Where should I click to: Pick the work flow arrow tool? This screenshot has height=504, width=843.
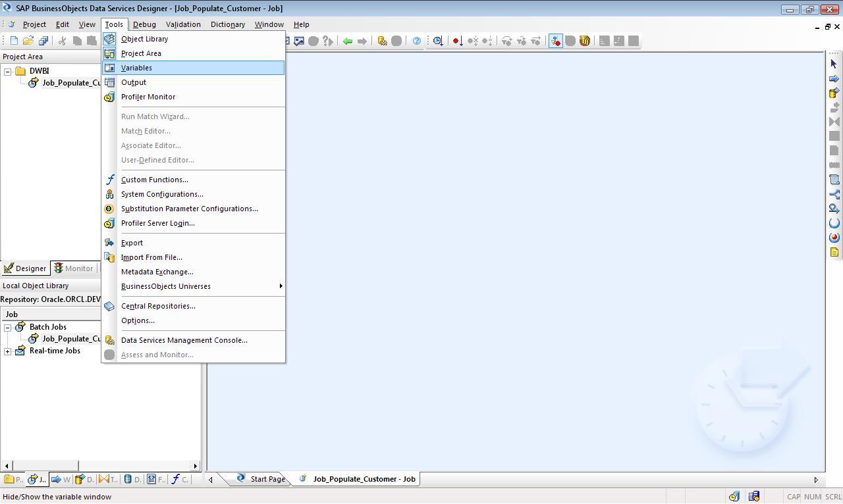click(834, 78)
